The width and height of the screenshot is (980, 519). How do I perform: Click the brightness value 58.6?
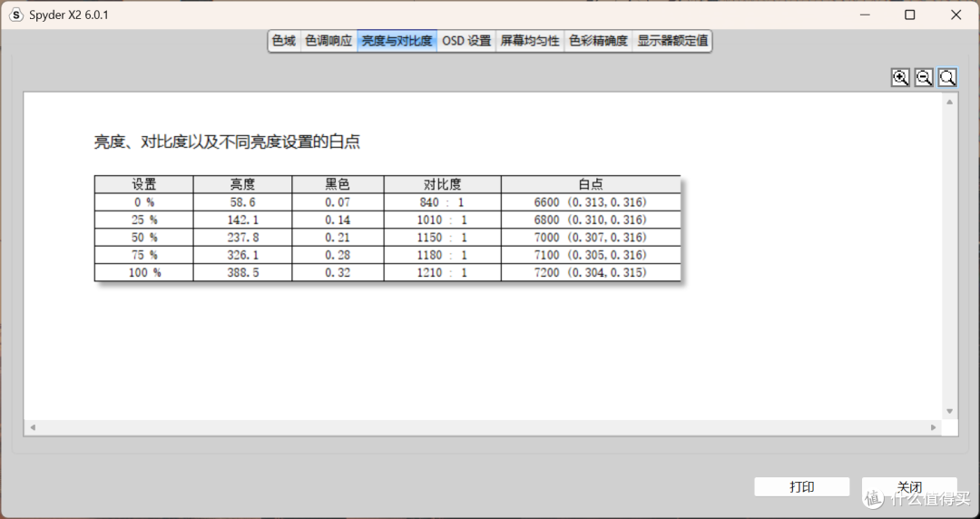point(242,202)
